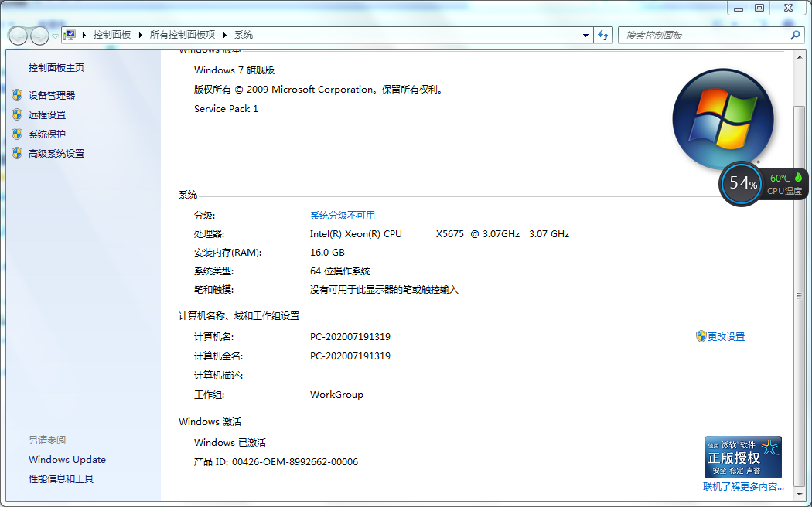Click the Back navigation arrow
The height and width of the screenshot is (507, 812).
(x=18, y=36)
